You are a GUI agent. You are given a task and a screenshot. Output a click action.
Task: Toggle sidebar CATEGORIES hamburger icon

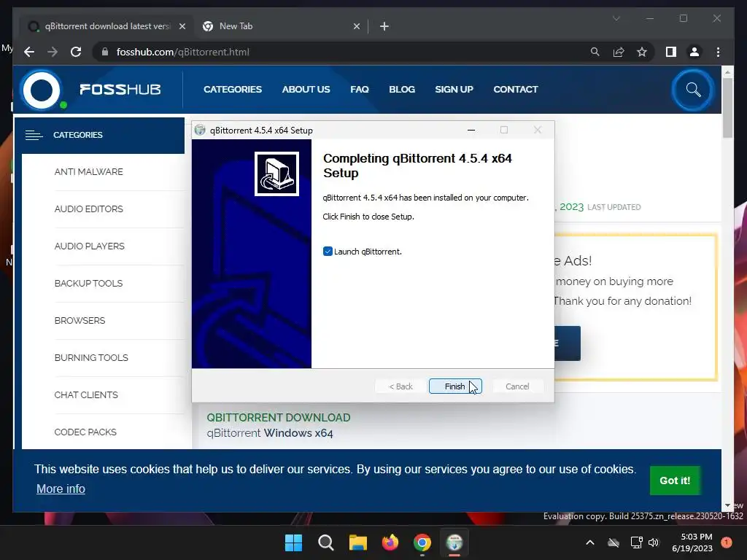click(x=34, y=135)
